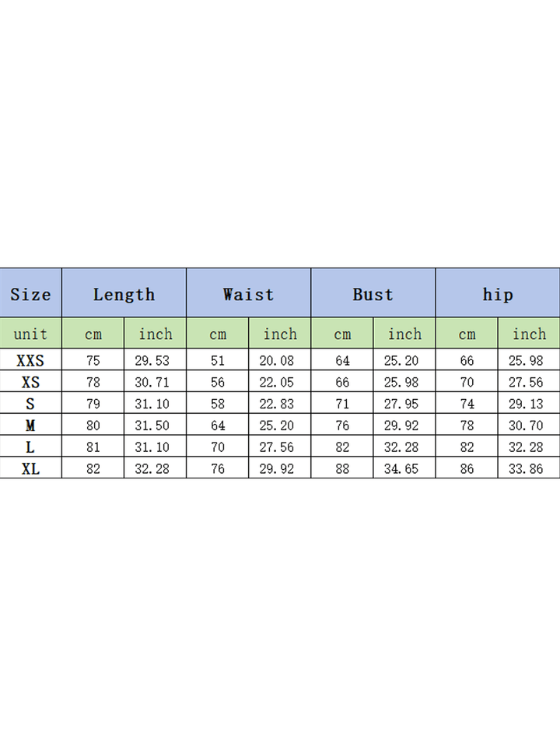Viewport: 560px width, 746px height.
Task: Select the XS size row label
Action: click(30, 382)
